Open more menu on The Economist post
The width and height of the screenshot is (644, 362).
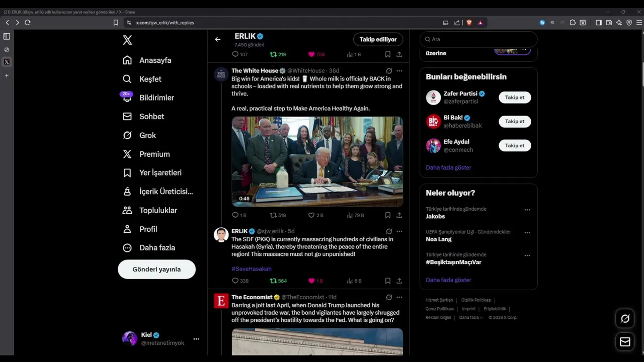point(399,297)
